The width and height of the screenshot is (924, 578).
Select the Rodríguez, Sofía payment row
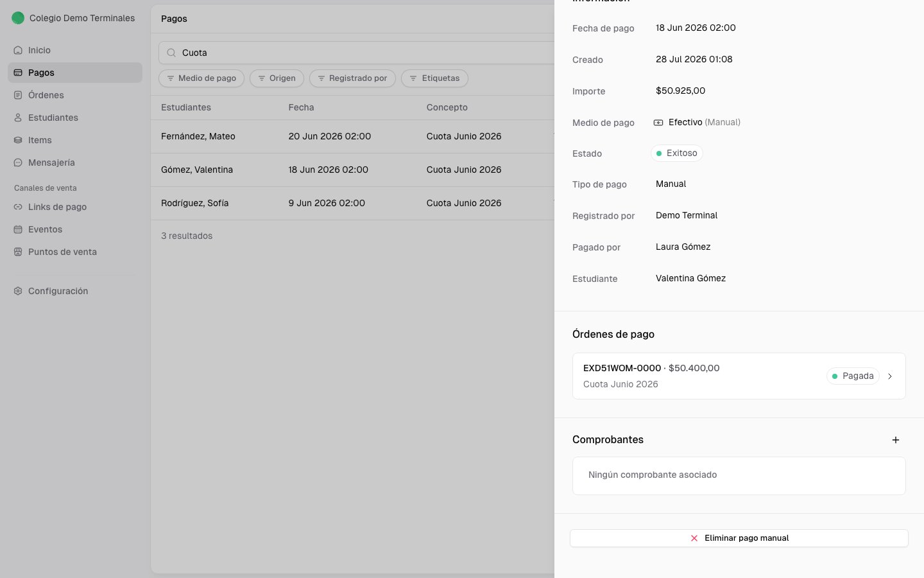(353, 203)
